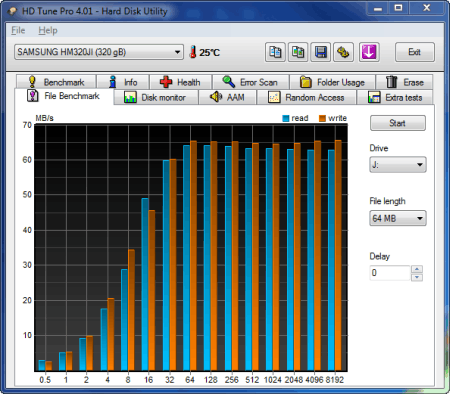Select the AAM speaker tab
The image size is (450, 394).
coord(227,97)
